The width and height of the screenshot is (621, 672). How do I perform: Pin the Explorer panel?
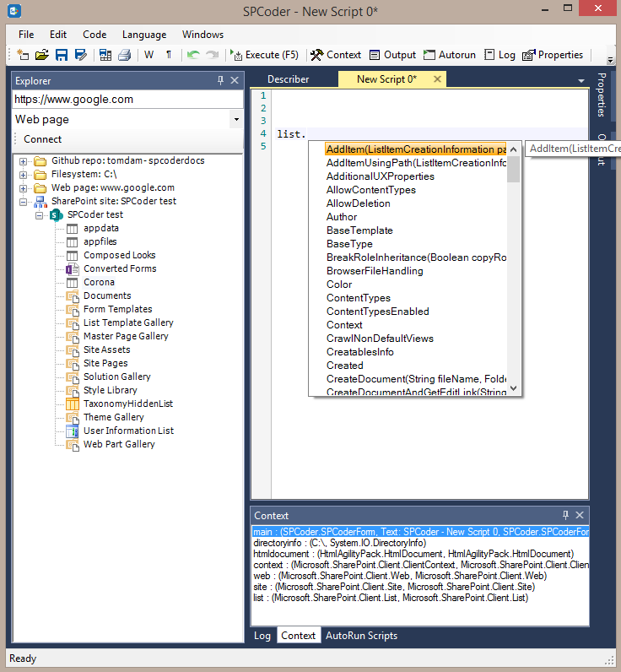pyautogui.click(x=220, y=80)
